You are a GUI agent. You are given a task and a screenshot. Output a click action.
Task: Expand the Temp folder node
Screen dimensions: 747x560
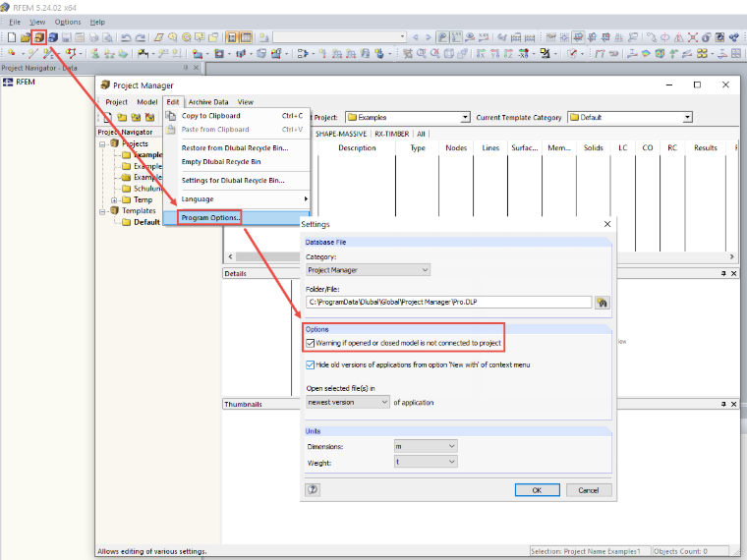pos(114,200)
